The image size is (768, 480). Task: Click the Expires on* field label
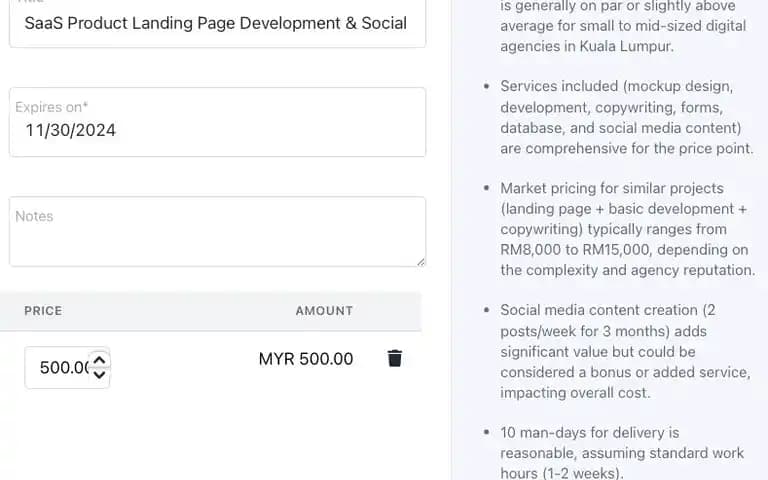51,107
